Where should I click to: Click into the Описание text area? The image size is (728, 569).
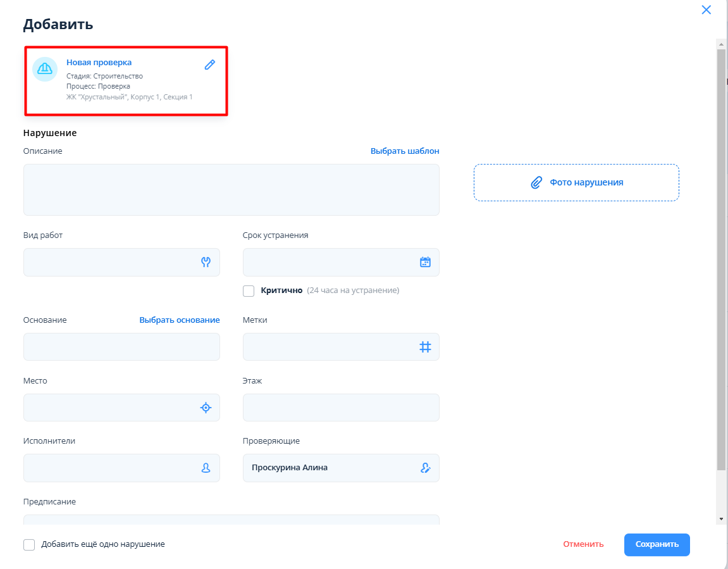click(x=231, y=190)
